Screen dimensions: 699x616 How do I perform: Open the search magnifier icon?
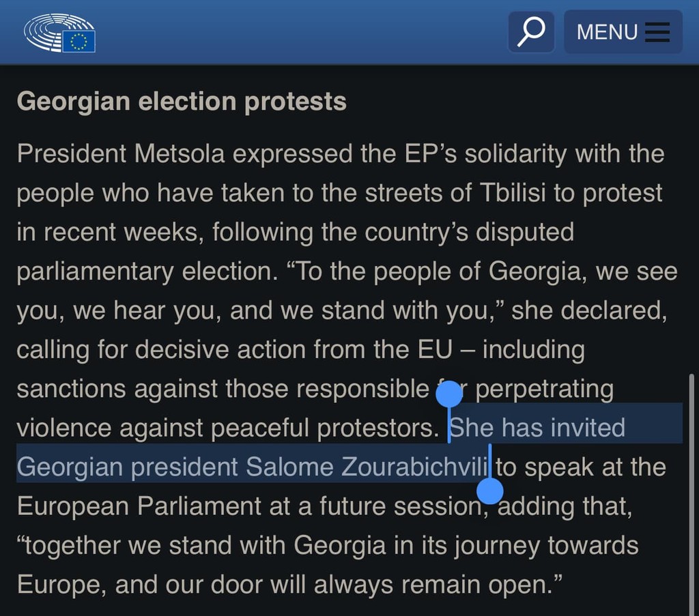coord(531,31)
